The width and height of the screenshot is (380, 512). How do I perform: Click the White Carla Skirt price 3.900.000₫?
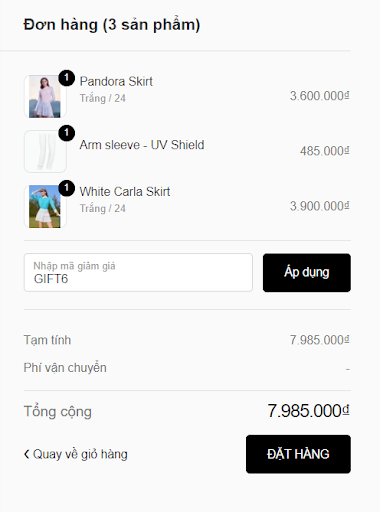point(320,206)
